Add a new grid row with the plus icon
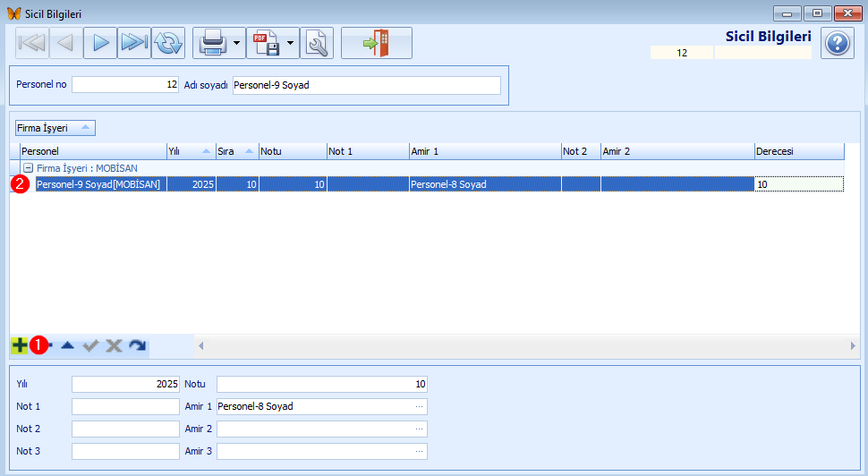The height and width of the screenshot is (476, 868). (20, 345)
